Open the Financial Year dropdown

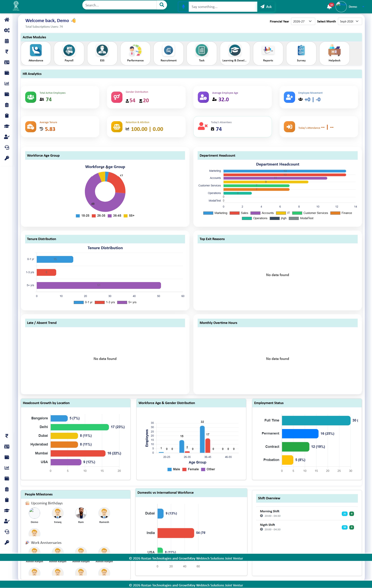(303, 21)
